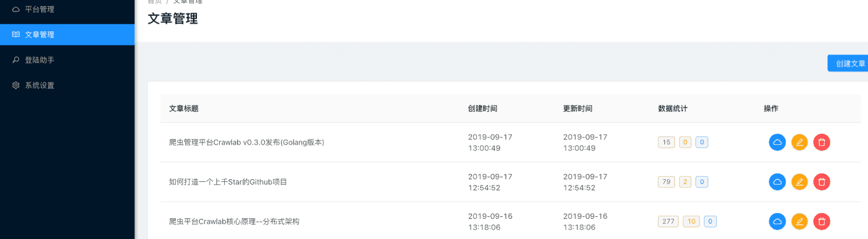Click the orange edit pencil icon for Crawlab v0.3.0 article
Image resolution: width=868 pixels, height=239 pixels.
(799, 142)
